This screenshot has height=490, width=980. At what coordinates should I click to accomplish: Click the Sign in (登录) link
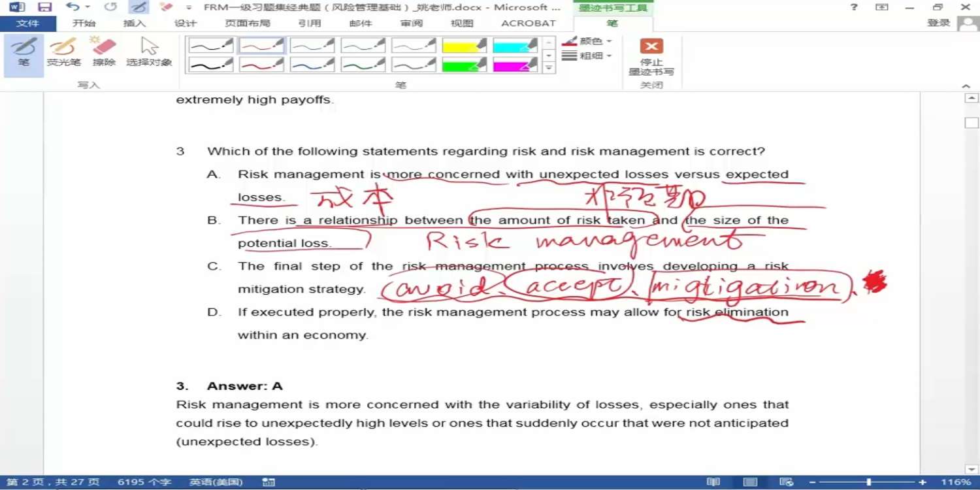click(938, 23)
